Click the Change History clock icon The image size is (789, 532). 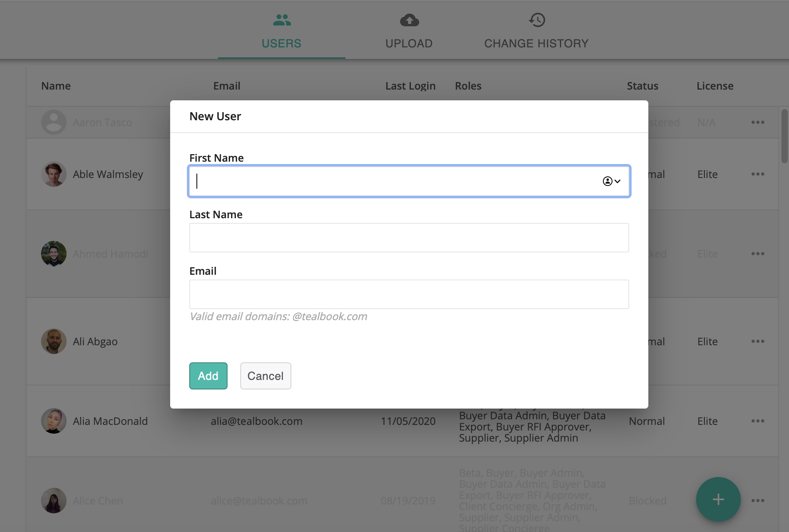[537, 20]
